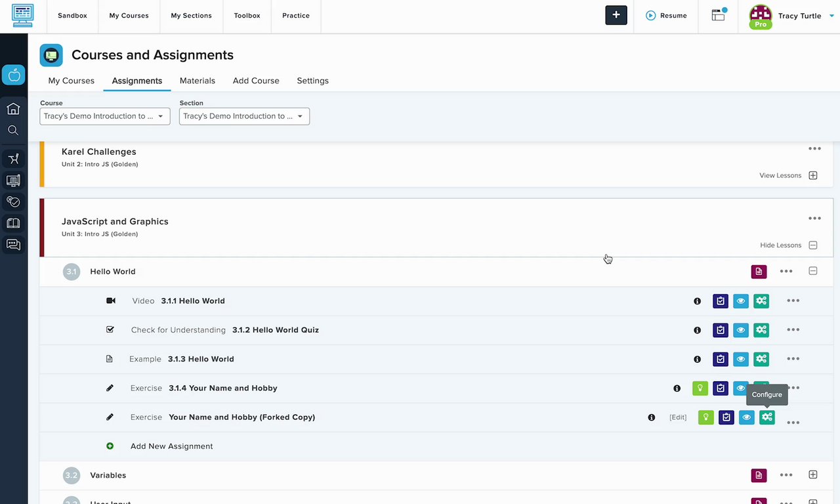Click info icon for 3.1.1 Hello World
840x504 pixels.
pos(697,301)
